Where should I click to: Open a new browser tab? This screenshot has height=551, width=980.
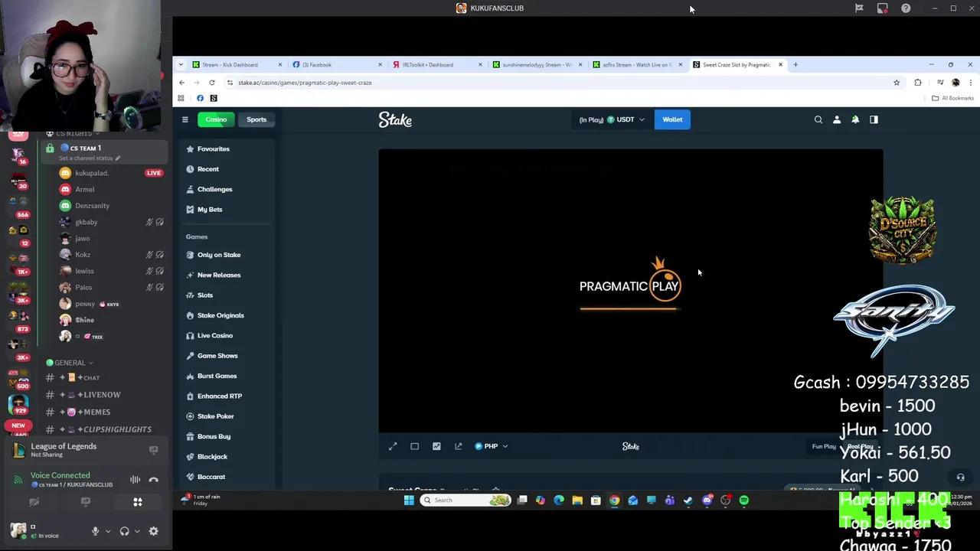795,64
